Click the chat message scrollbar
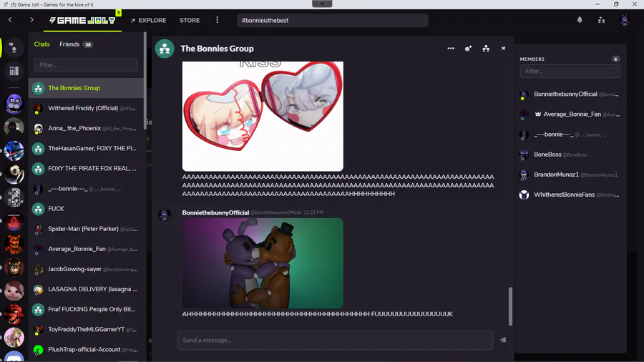The image size is (644, 362). (x=510, y=306)
